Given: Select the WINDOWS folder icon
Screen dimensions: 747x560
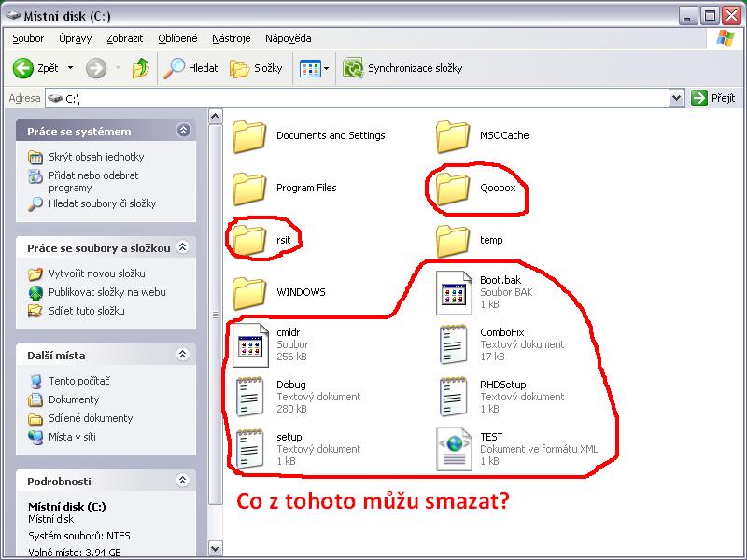Looking at the screenshot, I should pyautogui.click(x=248, y=294).
